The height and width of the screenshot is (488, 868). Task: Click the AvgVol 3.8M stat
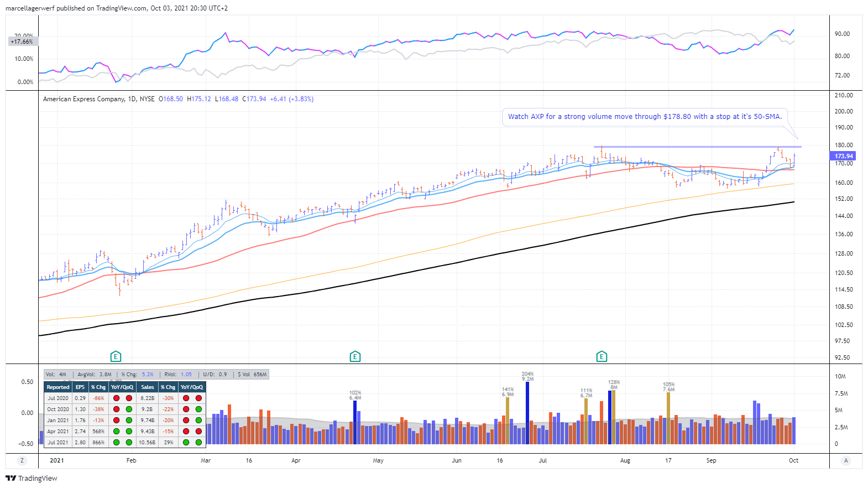(x=95, y=375)
